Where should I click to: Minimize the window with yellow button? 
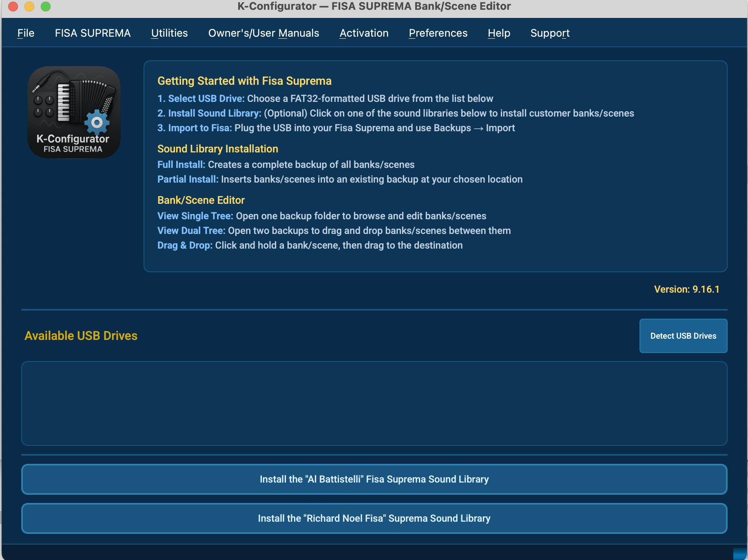[29, 6]
